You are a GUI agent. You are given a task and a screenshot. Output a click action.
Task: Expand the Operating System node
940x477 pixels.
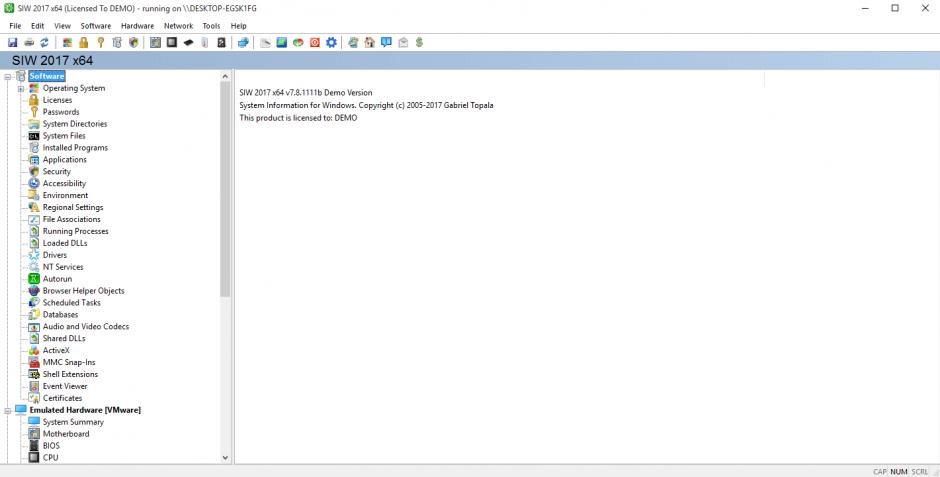point(21,89)
